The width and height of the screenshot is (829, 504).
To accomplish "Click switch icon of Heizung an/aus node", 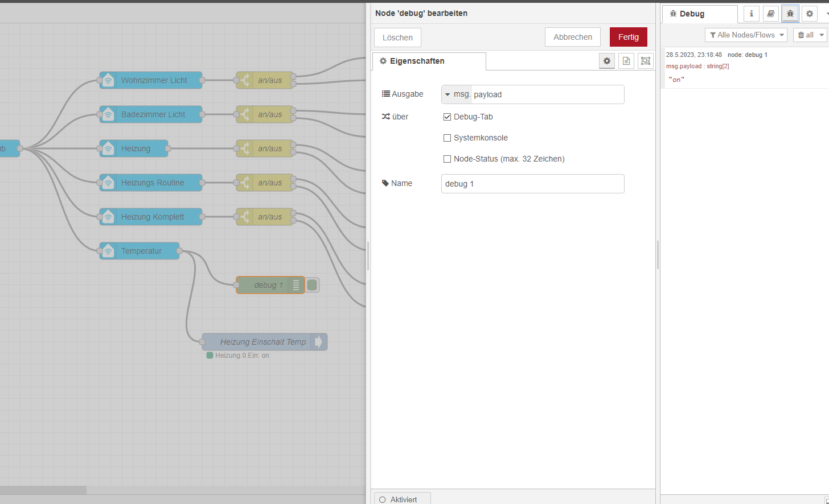I will click(x=245, y=148).
